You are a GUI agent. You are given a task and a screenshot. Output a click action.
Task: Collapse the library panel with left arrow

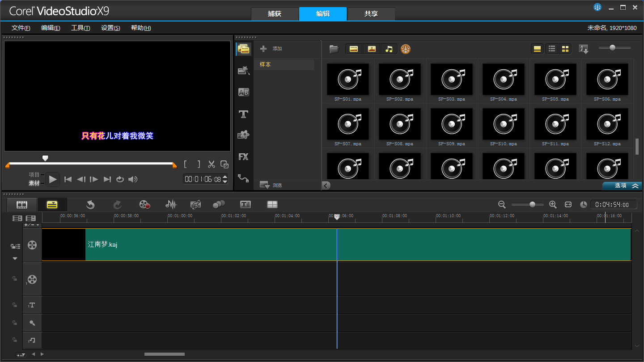coord(326,185)
